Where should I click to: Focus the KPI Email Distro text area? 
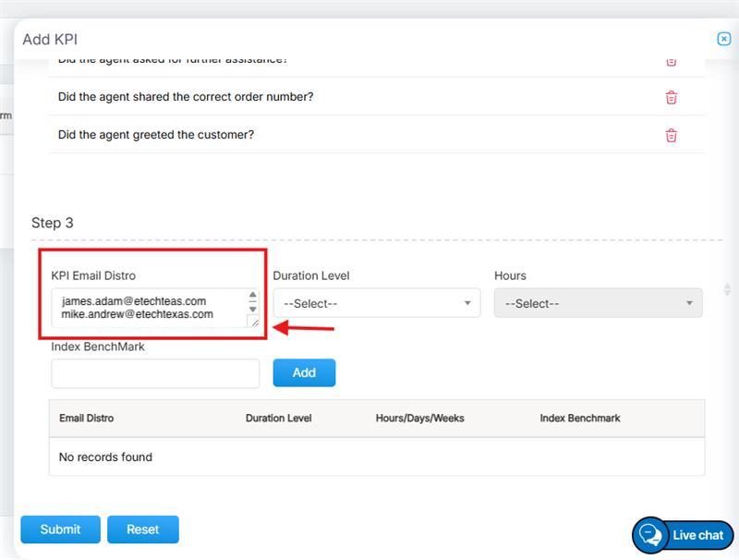(x=148, y=308)
